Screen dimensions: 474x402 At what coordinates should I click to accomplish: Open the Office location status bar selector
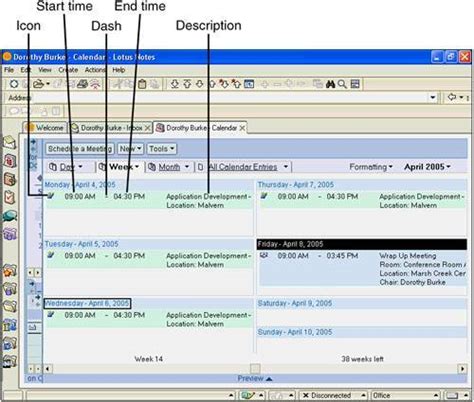pos(405,395)
